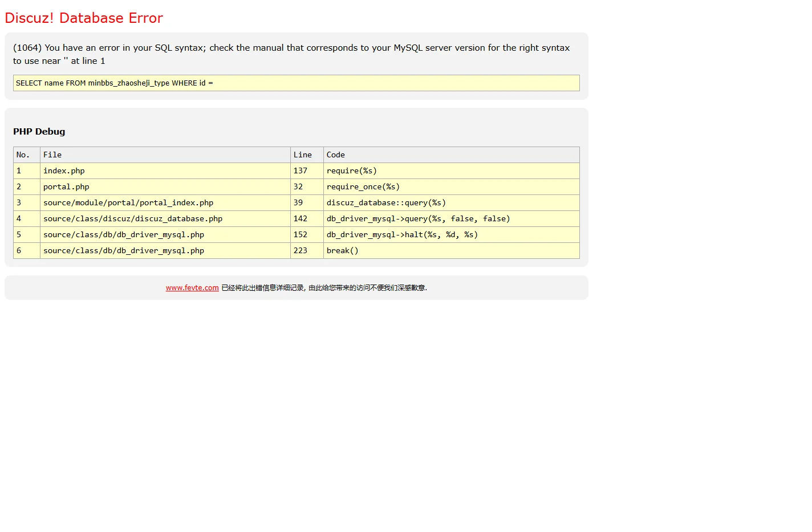Screen dimensions: 812x532
Task: Click the require_once(%s) code cell
Action: click(x=452, y=187)
